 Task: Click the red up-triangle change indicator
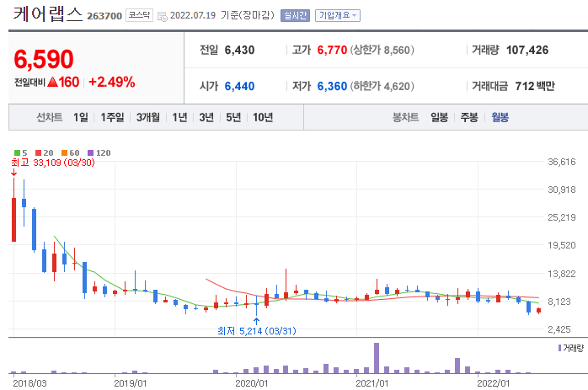pyautogui.click(x=53, y=82)
